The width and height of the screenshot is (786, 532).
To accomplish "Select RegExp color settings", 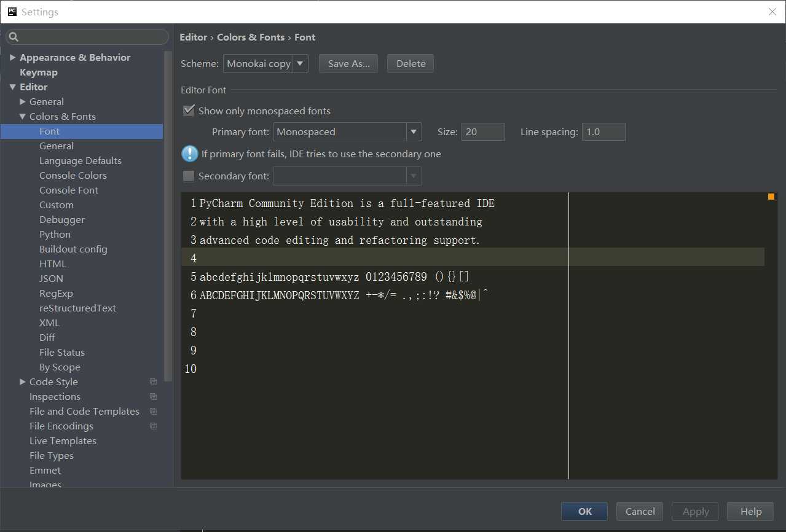I will (x=56, y=294).
